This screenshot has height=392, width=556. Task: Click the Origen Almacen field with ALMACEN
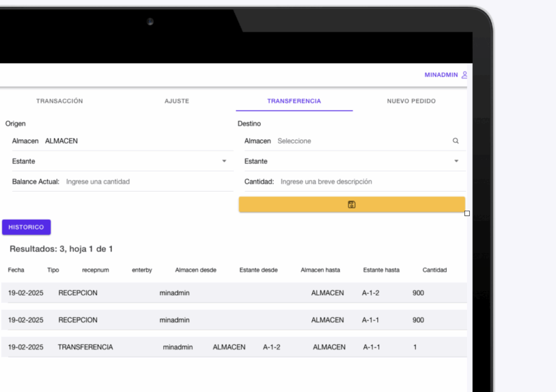tap(122, 141)
